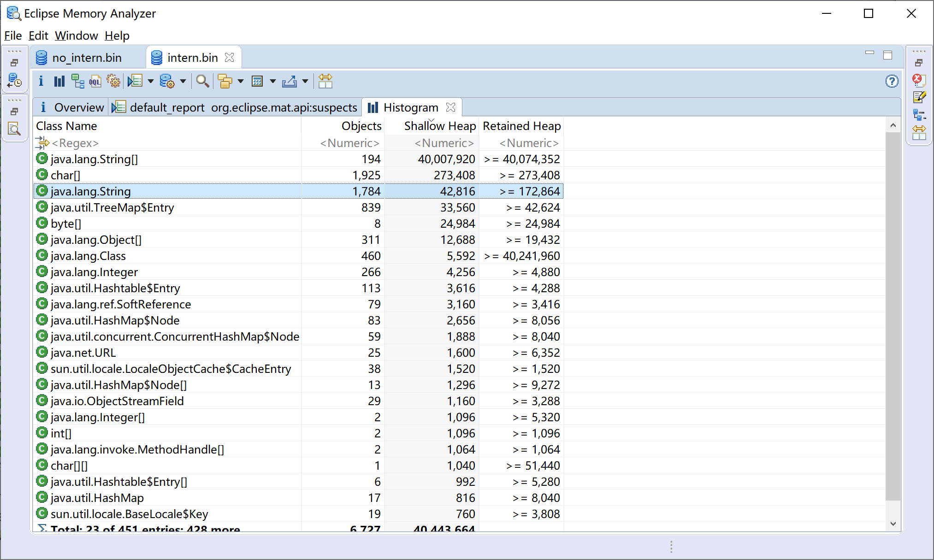Open the compare basket icon in right sidebar
Viewport: 934px width, 560px height.
919,133
